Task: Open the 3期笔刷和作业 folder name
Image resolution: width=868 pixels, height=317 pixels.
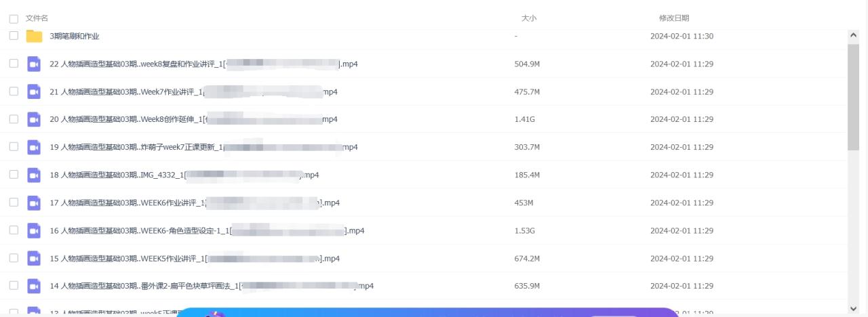Action: [75, 36]
